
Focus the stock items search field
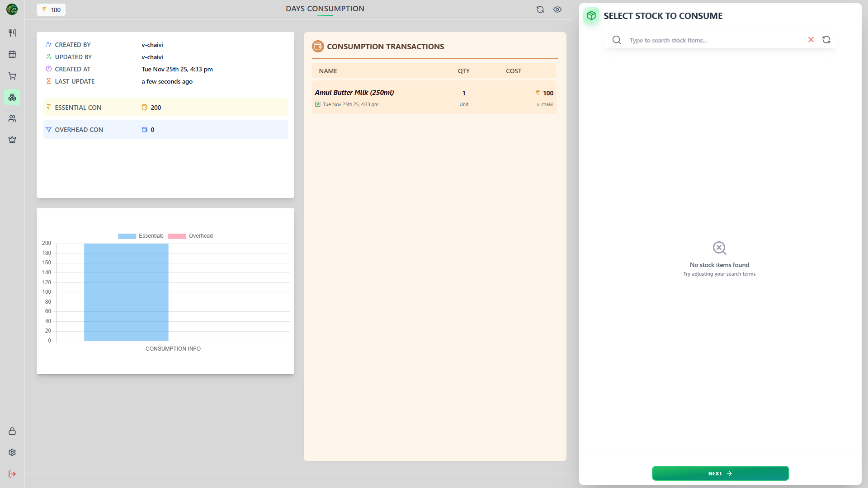coord(714,40)
